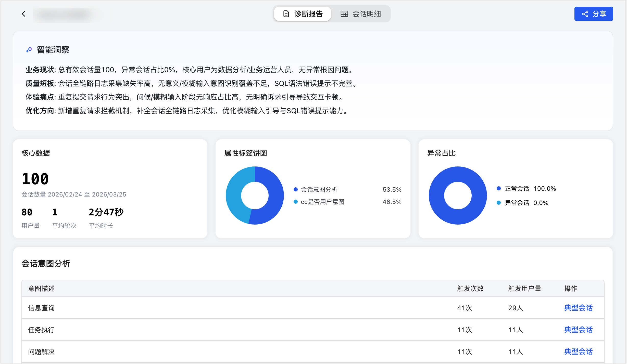Click the document icon on 诊断报告 tab
The width and height of the screenshot is (627, 364).
[x=286, y=14]
